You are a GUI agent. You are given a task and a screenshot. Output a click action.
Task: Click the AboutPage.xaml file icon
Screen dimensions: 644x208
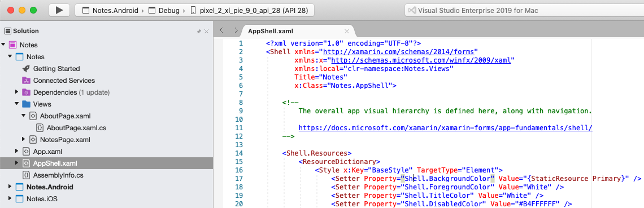33,116
